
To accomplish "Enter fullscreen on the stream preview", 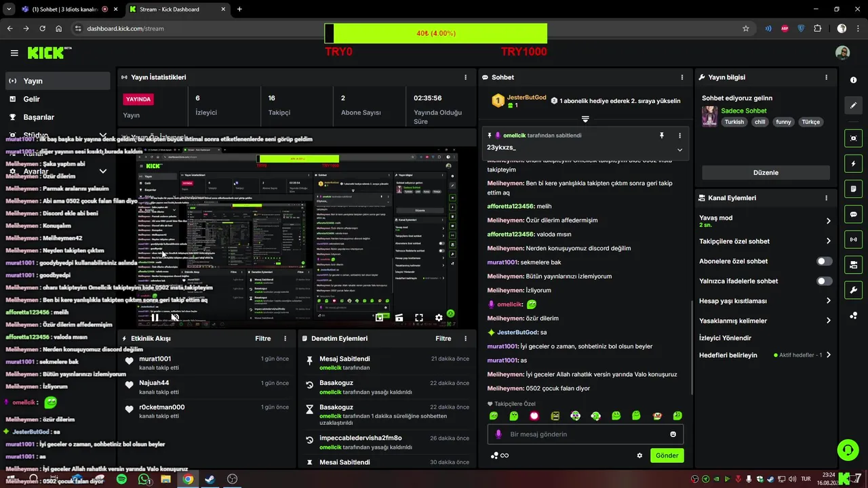I will [419, 317].
